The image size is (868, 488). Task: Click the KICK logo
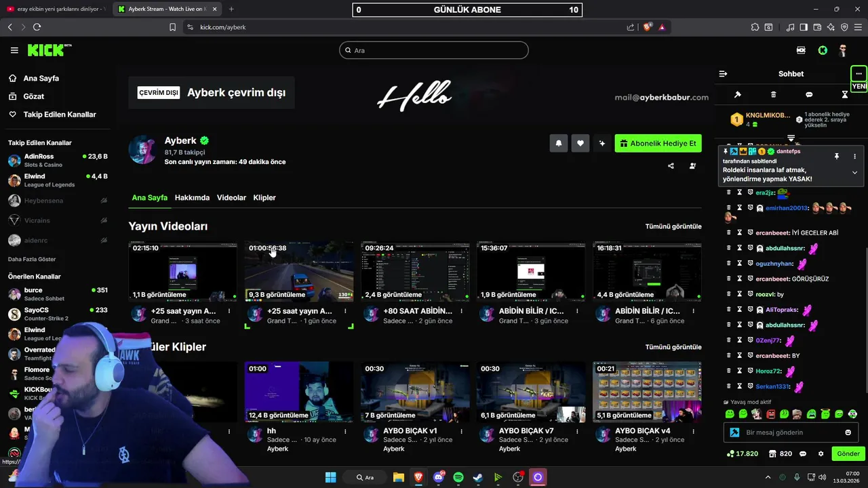click(x=50, y=50)
